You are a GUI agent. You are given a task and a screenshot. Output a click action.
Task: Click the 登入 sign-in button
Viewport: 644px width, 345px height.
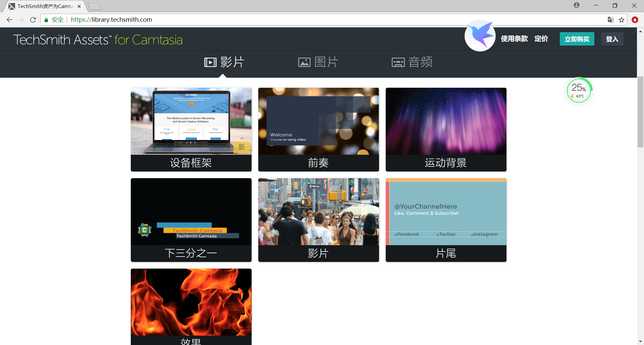[x=612, y=39]
